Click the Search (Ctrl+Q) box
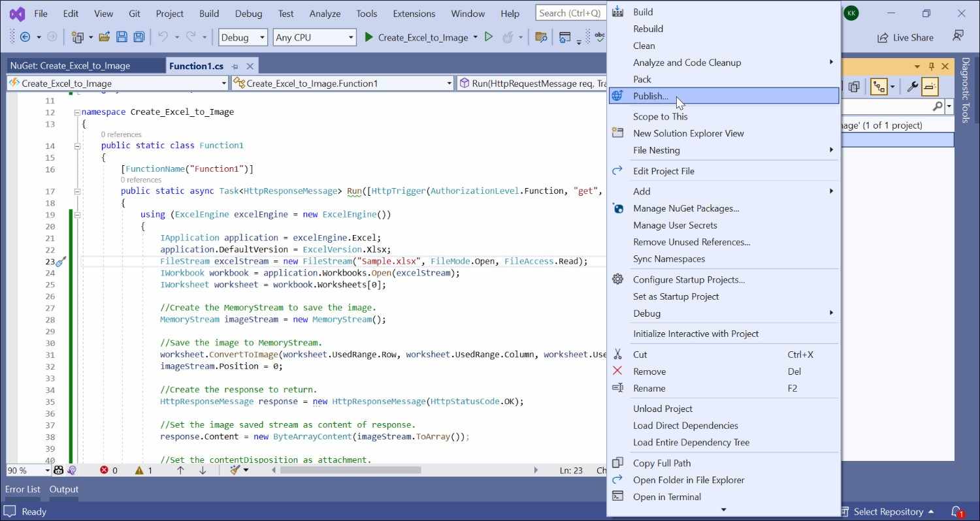 570,13
